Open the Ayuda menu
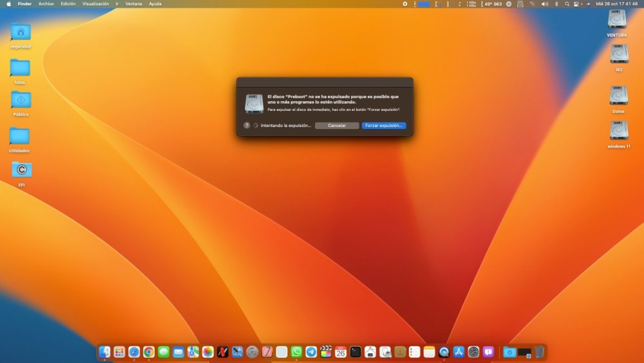This screenshot has height=363, width=644. tap(155, 4)
